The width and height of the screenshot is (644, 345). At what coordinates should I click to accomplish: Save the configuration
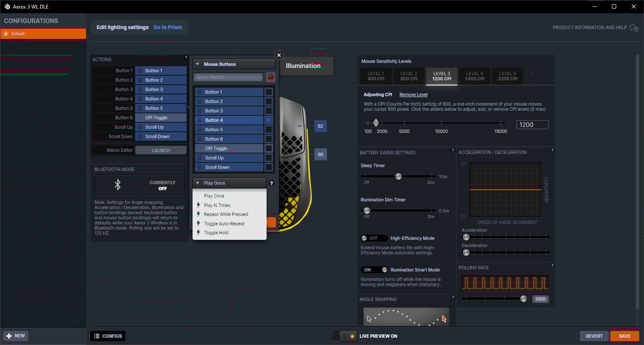click(x=624, y=336)
